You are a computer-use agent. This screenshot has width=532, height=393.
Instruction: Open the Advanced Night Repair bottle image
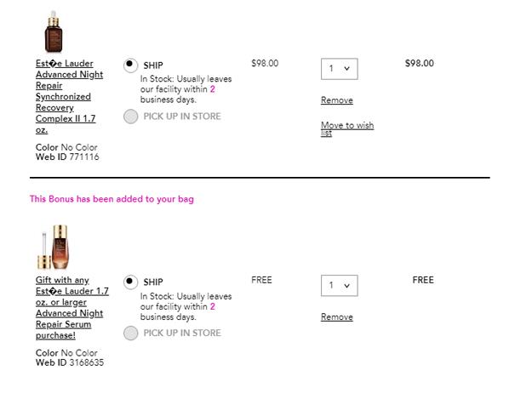[54, 31]
